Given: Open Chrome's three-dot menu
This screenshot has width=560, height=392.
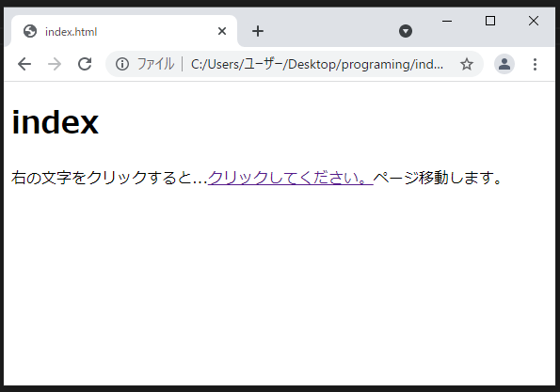Looking at the screenshot, I should pos(535,64).
